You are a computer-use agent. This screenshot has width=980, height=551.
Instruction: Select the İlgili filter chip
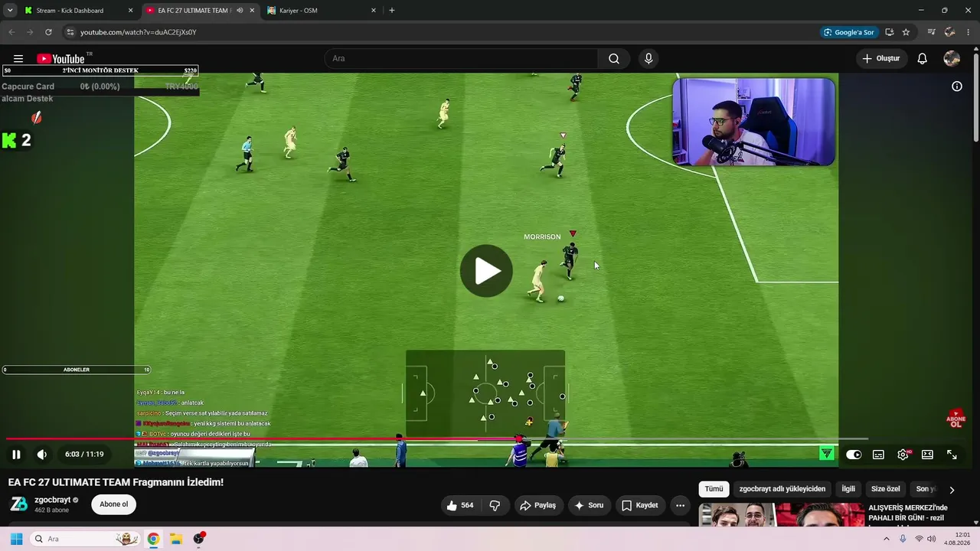[848, 489]
